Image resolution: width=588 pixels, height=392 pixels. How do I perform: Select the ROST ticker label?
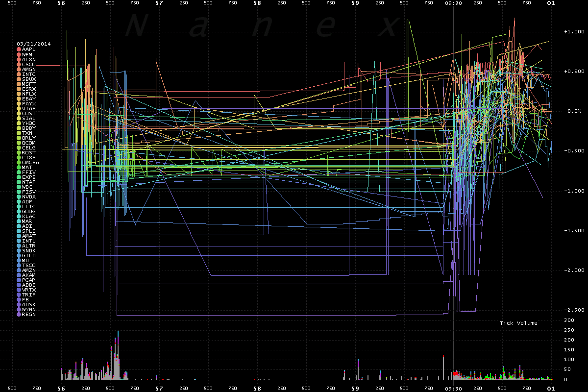pyautogui.click(x=29, y=152)
